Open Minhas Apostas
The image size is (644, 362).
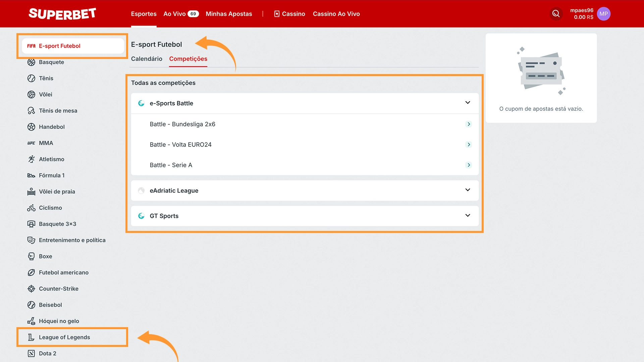[229, 14]
